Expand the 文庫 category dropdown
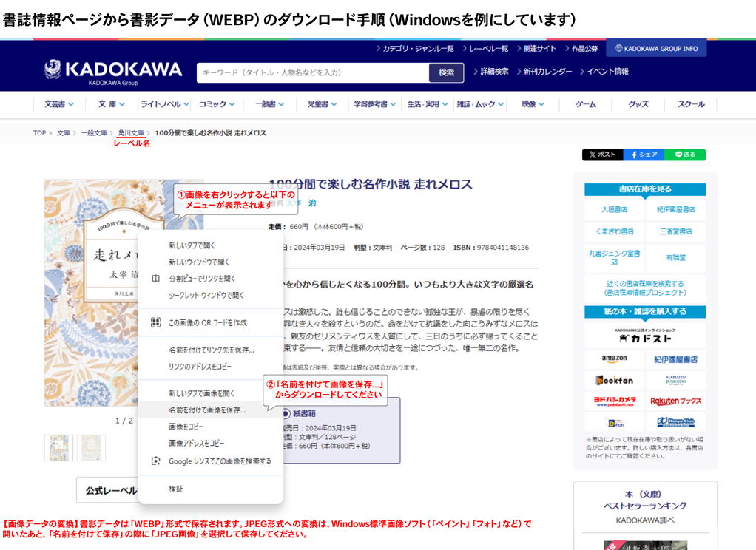Viewport: 756px width, 550px height. coord(112,104)
